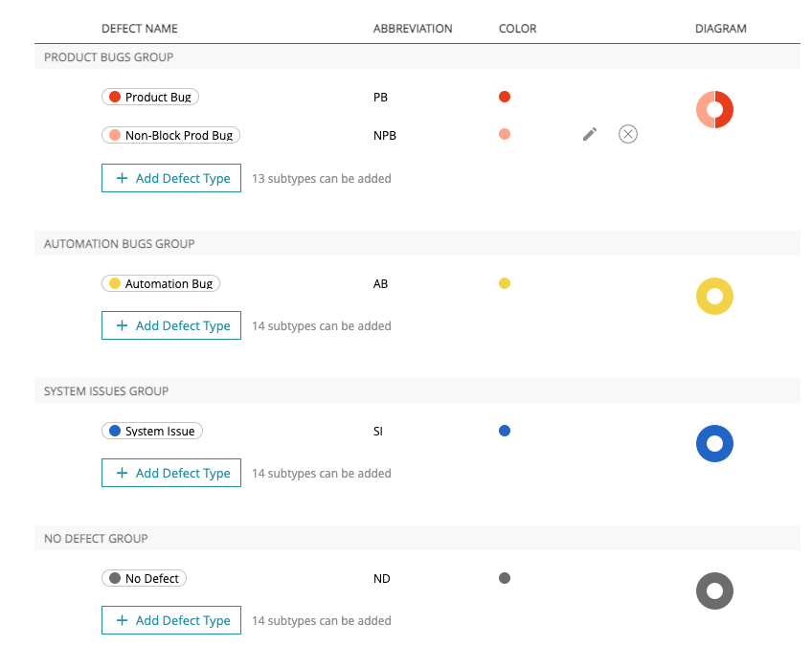
Task: Click the pencil edit icon for Non-Block Prod Bug
Action: click(589, 134)
